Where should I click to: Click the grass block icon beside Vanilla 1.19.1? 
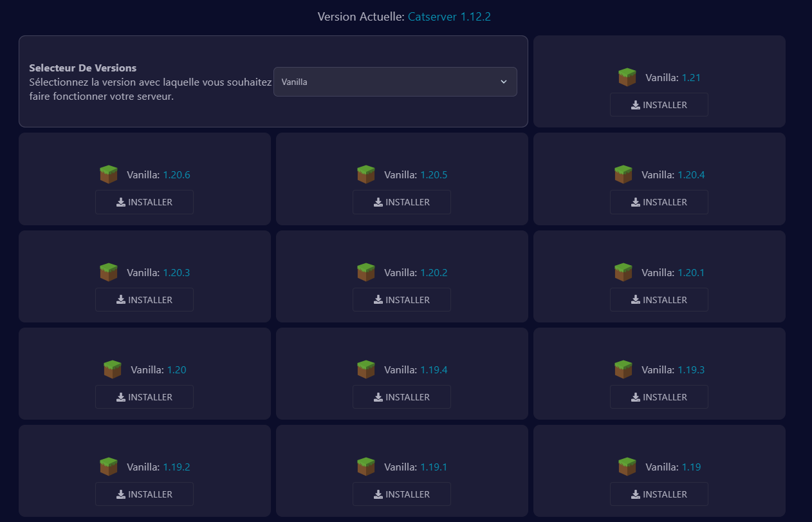point(366,467)
